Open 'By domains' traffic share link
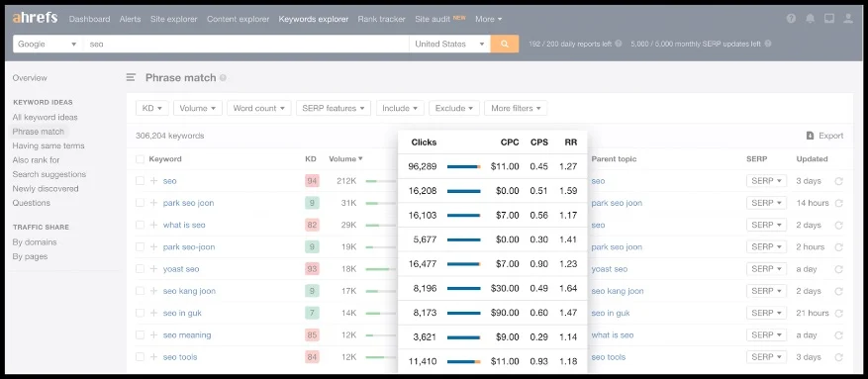The width and height of the screenshot is (868, 379). pos(35,242)
